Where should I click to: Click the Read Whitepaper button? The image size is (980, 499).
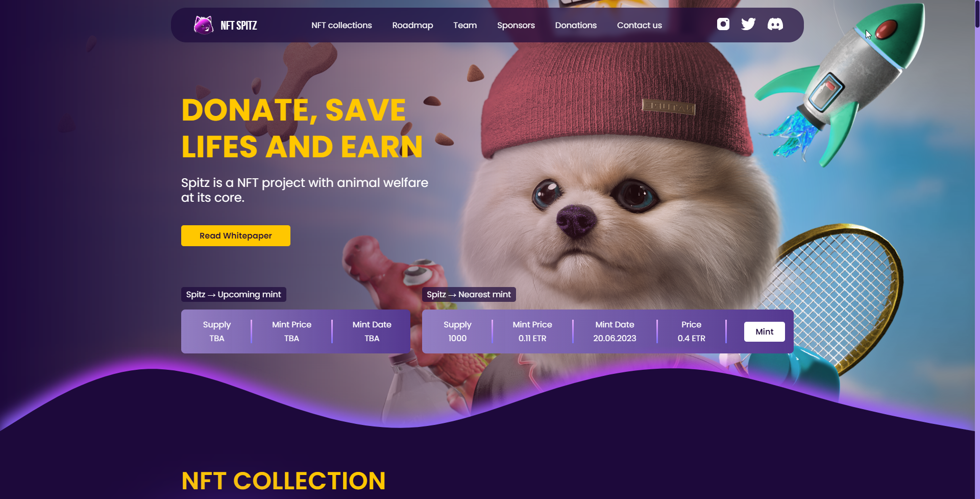236,235
